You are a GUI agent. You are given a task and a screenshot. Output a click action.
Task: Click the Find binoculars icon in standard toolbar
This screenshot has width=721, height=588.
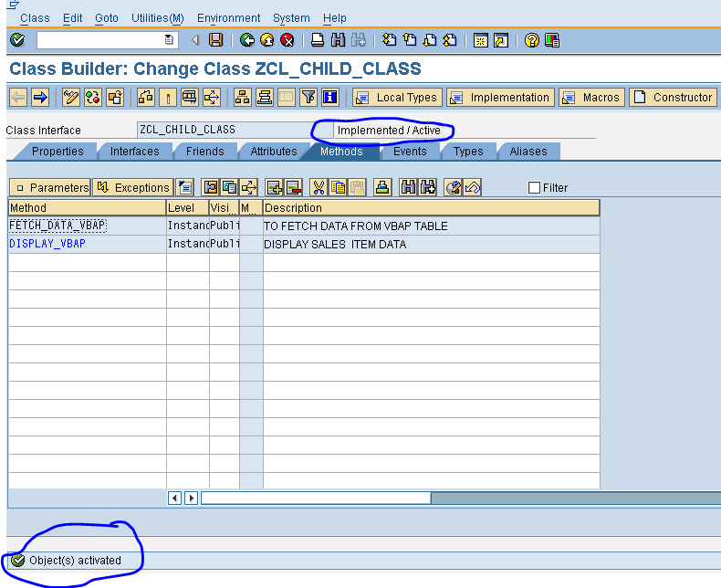click(338, 40)
